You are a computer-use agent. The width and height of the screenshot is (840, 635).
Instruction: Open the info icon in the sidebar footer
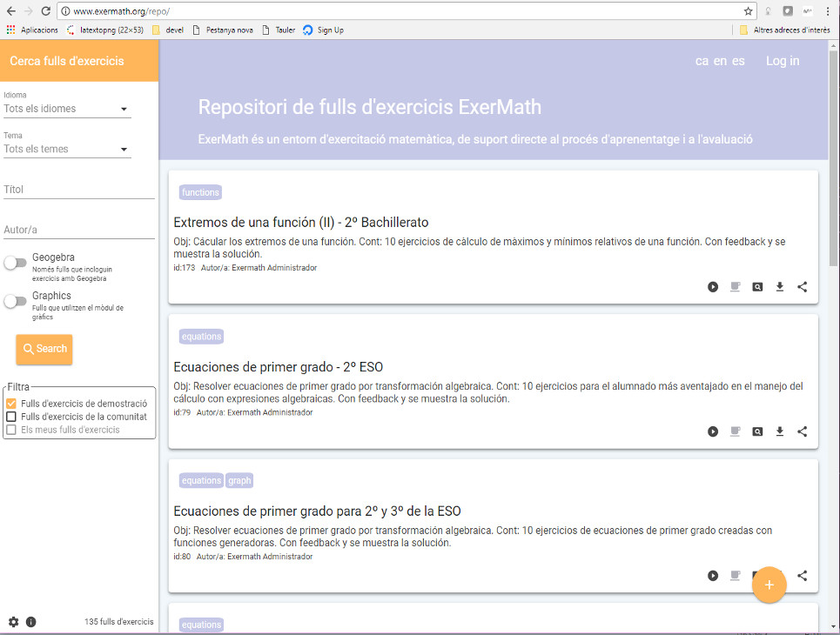(31, 622)
